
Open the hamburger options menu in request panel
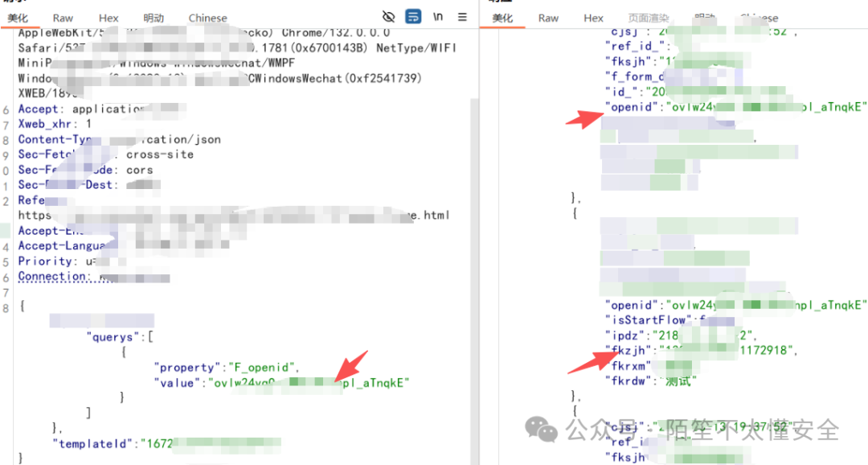(462, 17)
